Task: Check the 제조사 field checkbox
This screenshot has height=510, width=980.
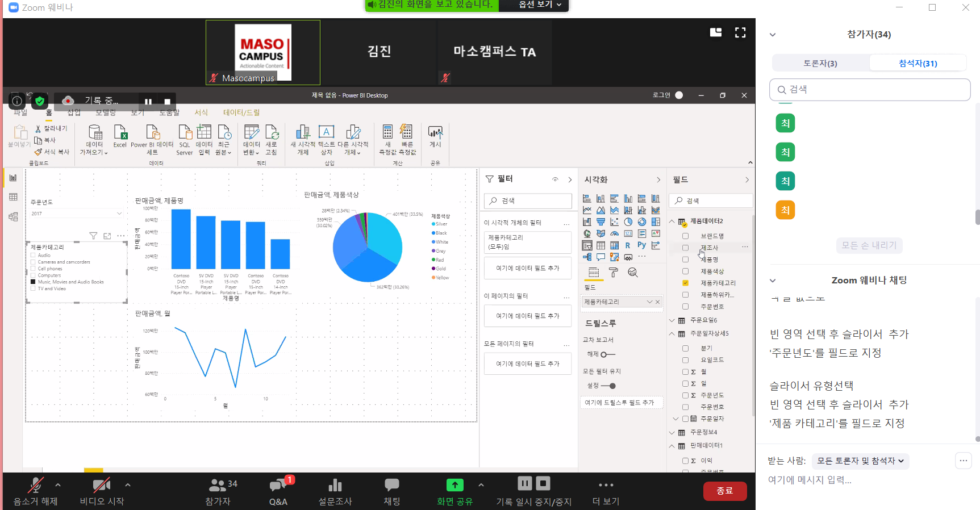Action: [x=685, y=248]
